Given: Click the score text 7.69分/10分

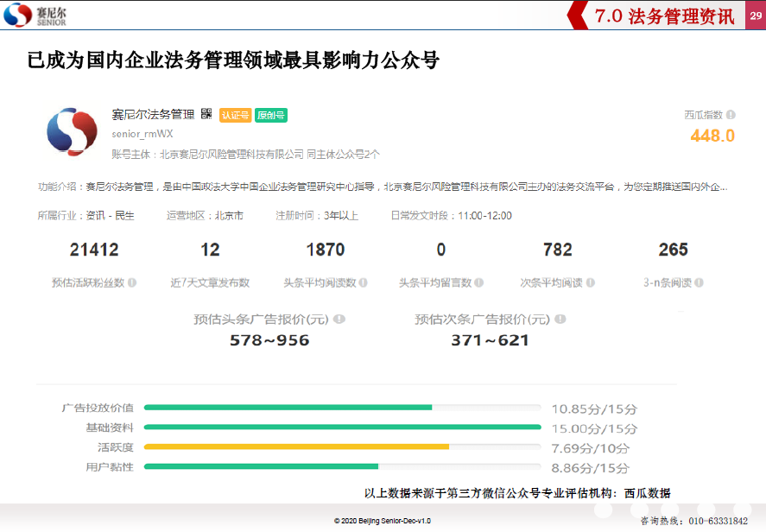Looking at the screenshot, I should pos(591,448).
